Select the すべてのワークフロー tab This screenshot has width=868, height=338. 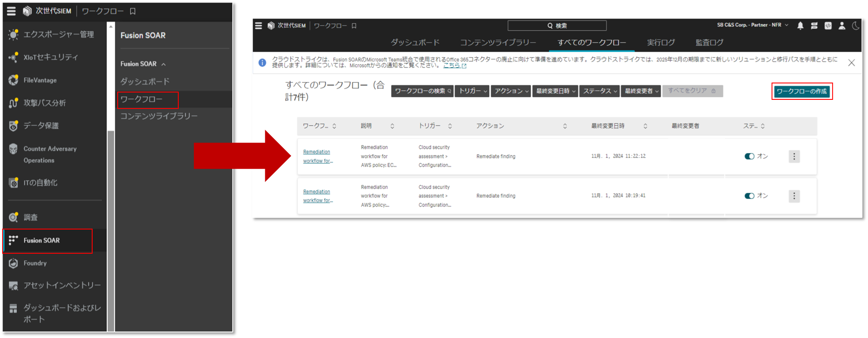click(592, 43)
